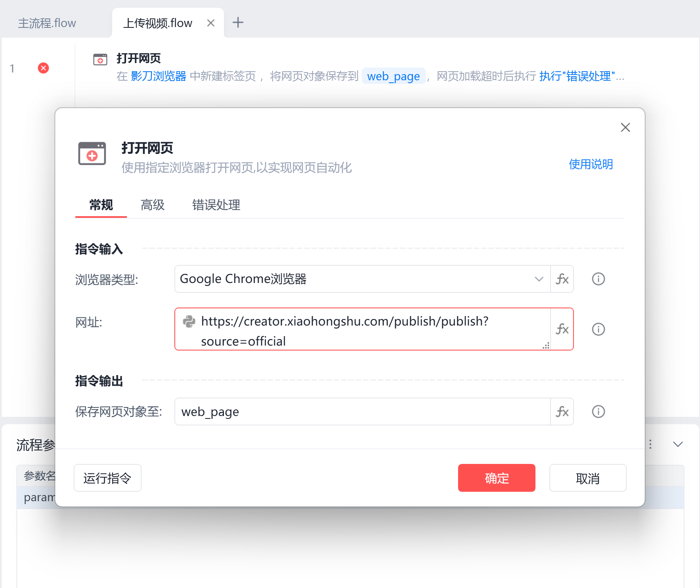Open the 使用说明 help link

591,164
